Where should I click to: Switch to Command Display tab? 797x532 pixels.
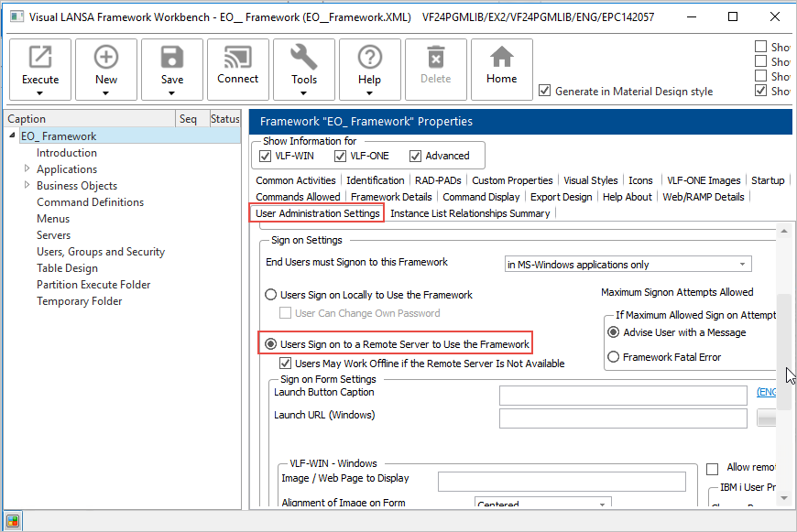481,197
